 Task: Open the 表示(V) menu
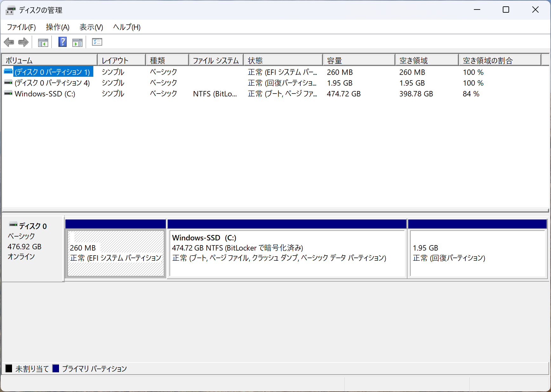(91, 27)
